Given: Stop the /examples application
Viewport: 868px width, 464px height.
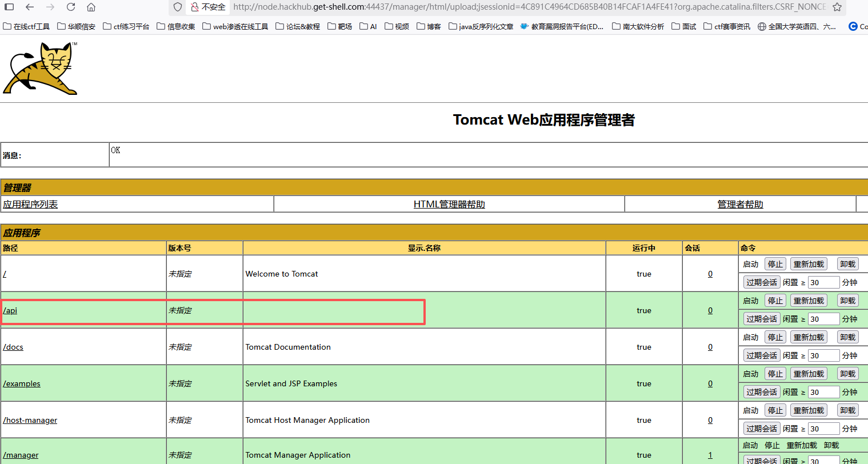Looking at the screenshot, I should coord(775,374).
